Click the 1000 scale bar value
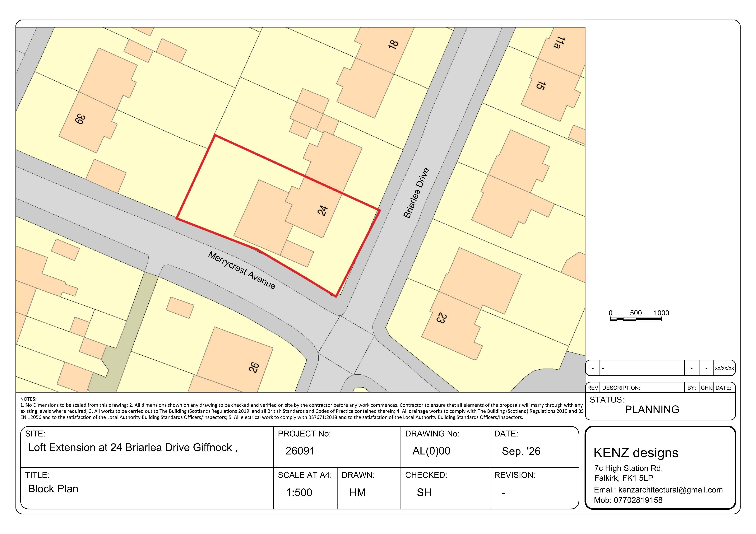The image size is (756, 534). pyautogui.click(x=661, y=313)
